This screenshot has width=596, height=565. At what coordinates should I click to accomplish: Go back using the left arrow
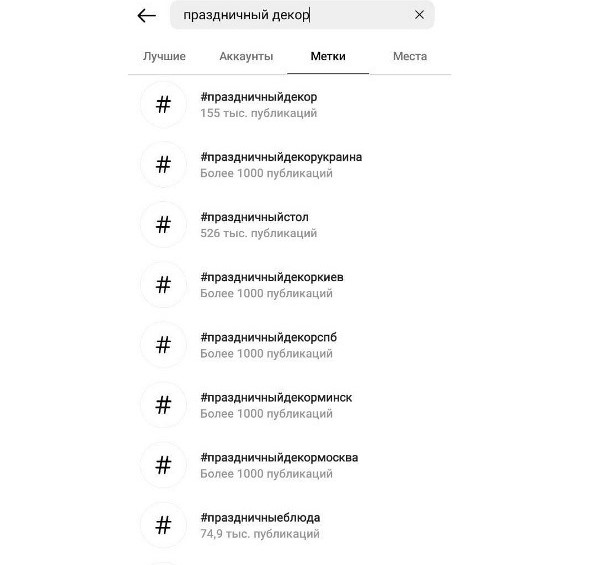click(x=146, y=16)
